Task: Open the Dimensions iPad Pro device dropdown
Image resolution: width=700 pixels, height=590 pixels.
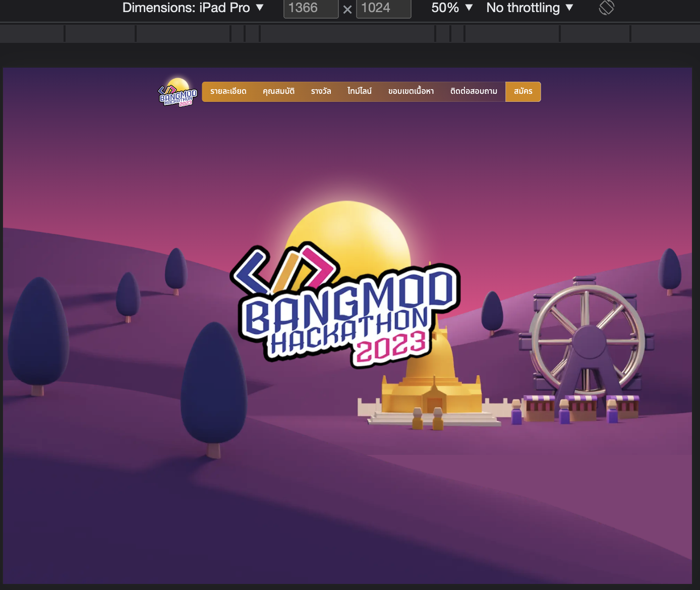Action: click(x=193, y=8)
